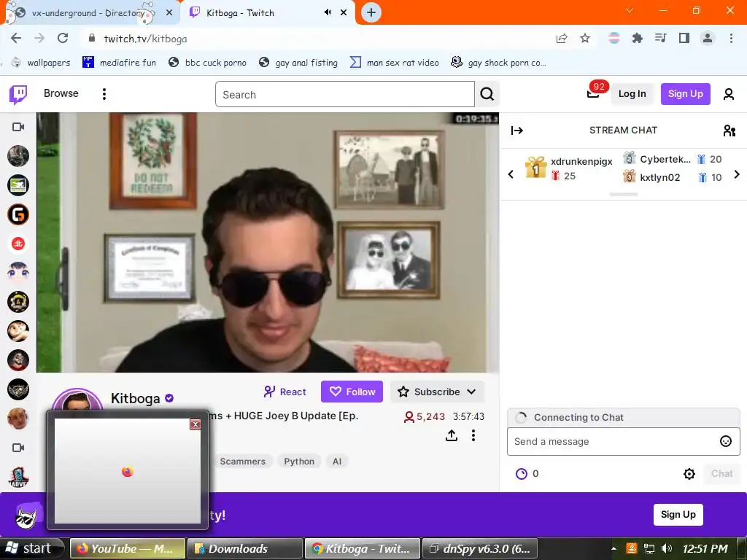This screenshot has width=747, height=560.
Task: Bookmark this page with the star icon
Action: [x=585, y=39]
